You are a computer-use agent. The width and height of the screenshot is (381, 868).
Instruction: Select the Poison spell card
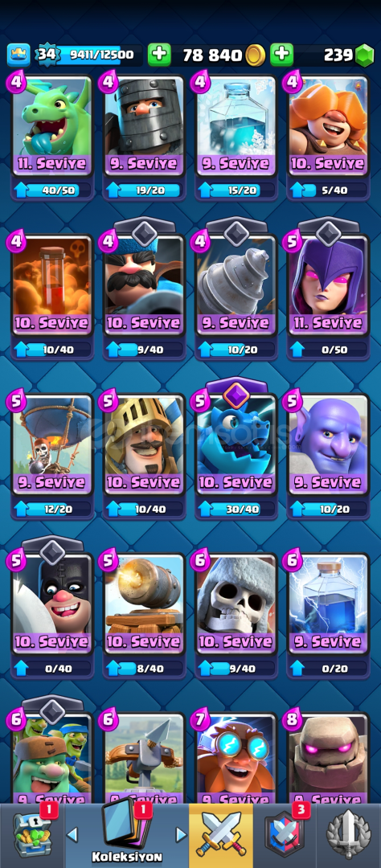pyautogui.click(x=52, y=285)
